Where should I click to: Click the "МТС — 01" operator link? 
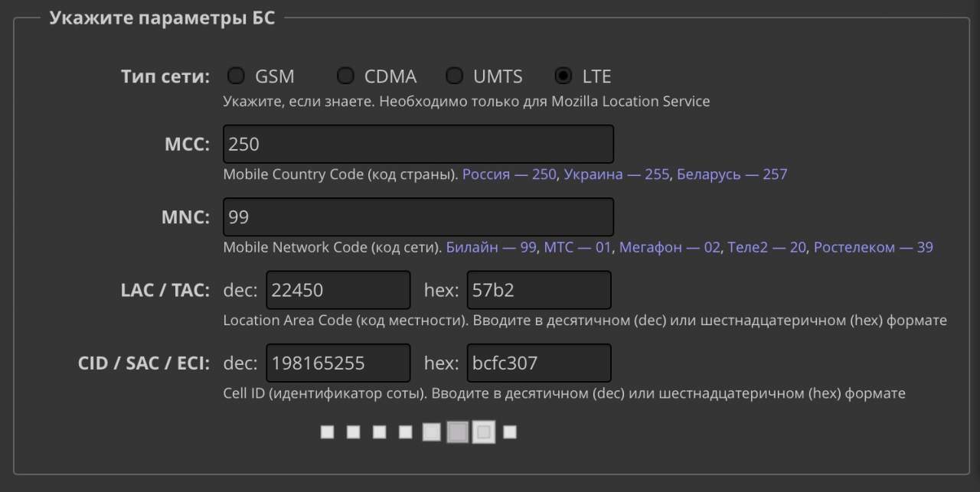pyautogui.click(x=578, y=248)
